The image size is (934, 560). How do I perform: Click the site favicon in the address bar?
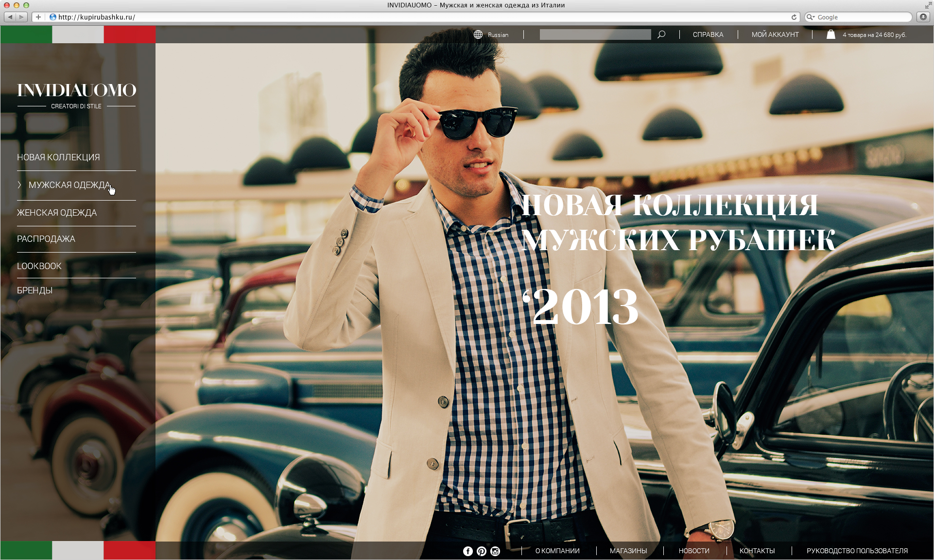coord(53,17)
